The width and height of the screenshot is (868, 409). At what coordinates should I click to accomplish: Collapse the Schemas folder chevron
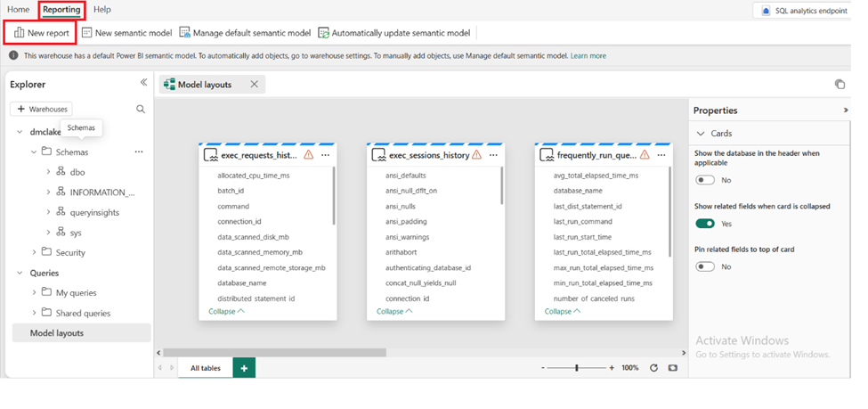coord(34,151)
